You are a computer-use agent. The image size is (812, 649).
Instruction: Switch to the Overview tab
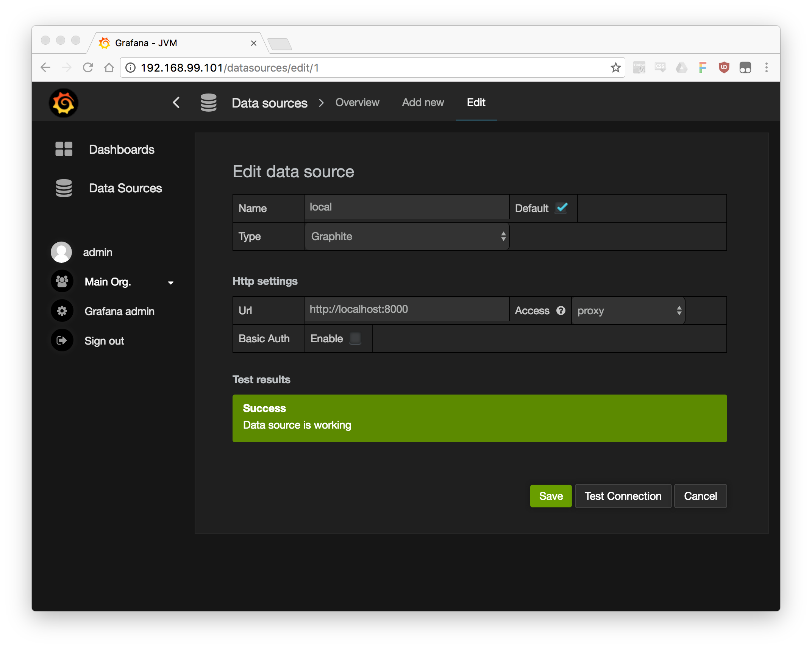357,102
